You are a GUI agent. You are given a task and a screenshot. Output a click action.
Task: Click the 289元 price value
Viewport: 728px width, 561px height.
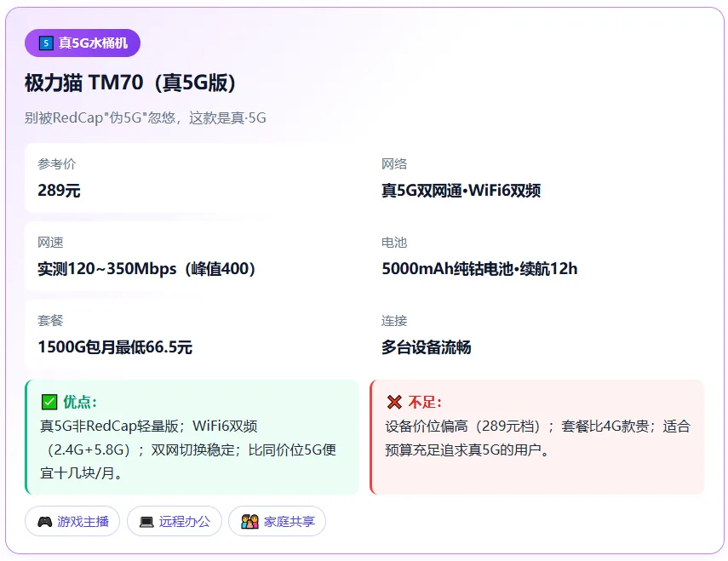59,190
